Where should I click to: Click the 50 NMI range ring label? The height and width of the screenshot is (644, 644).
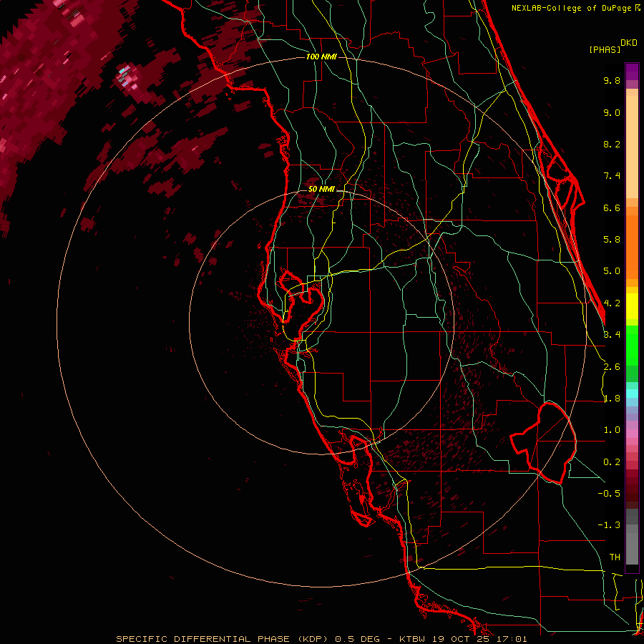point(321,190)
